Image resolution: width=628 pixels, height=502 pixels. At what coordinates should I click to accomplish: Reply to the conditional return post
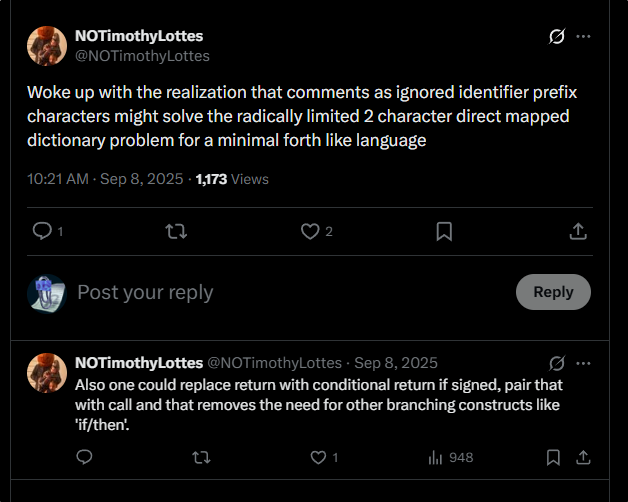(x=85, y=457)
